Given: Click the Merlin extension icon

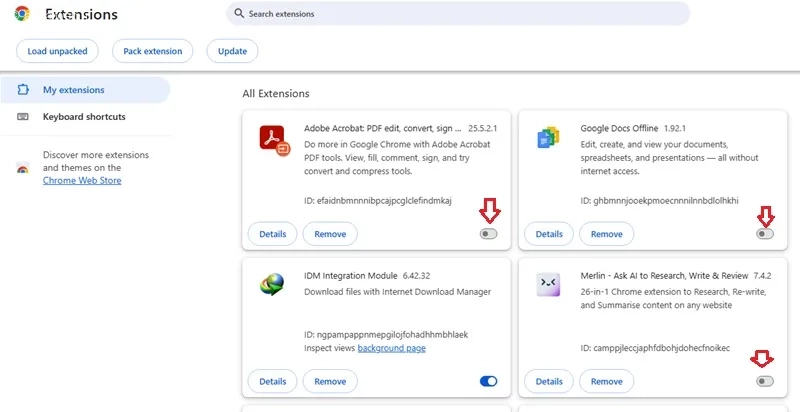Looking at the screenshot, I should point(548,285).
